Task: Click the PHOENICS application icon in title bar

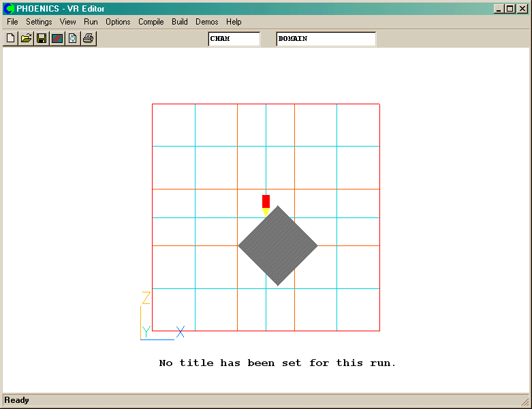Action: pyautogui.click(x=9, y=9)
